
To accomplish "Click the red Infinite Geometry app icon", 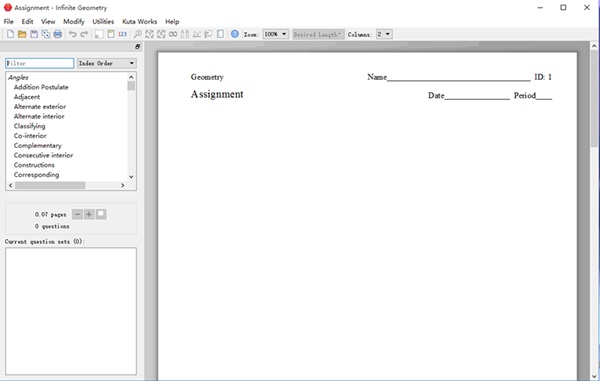I will coord(8,7).
